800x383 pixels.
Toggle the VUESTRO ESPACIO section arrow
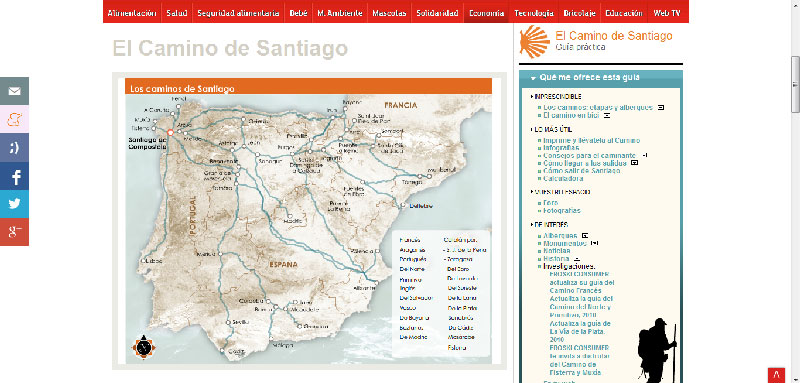(532, 192)
